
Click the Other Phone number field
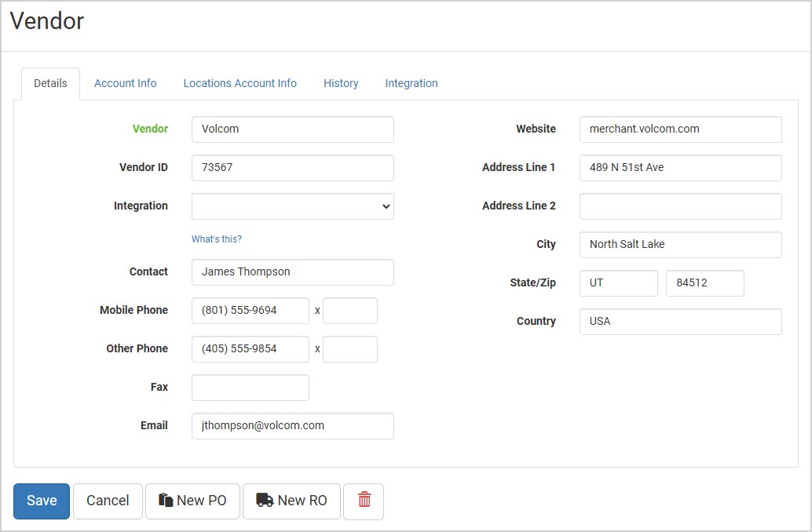251,349
